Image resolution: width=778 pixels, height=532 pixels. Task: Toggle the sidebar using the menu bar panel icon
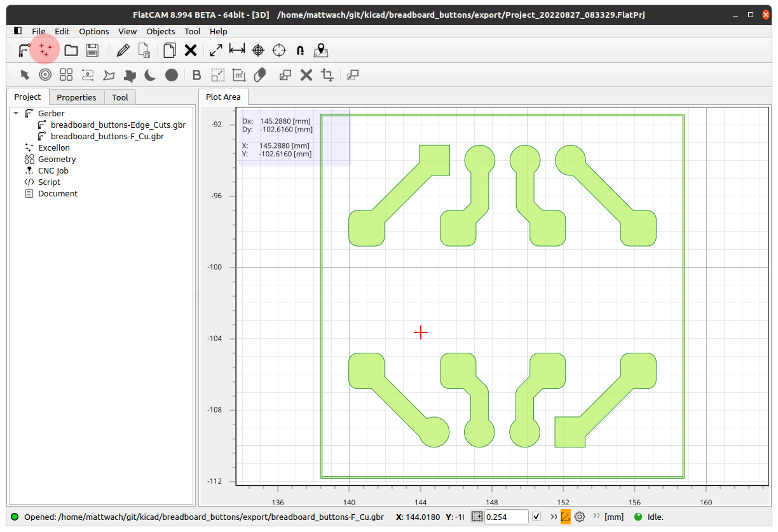pyautogui.click(x=17, y=31)
